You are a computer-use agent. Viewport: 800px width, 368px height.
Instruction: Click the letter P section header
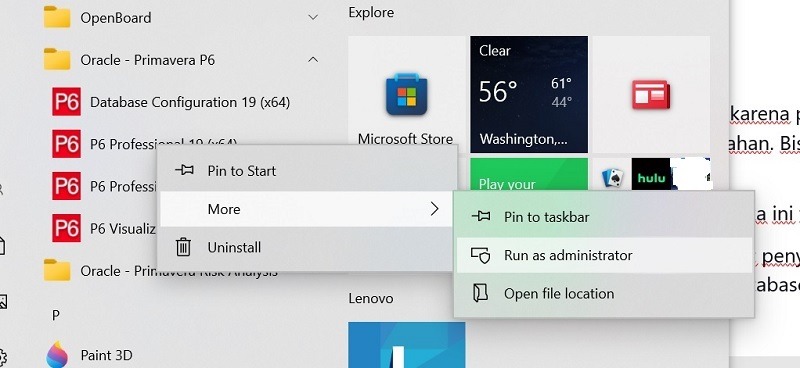click(56, 315)
